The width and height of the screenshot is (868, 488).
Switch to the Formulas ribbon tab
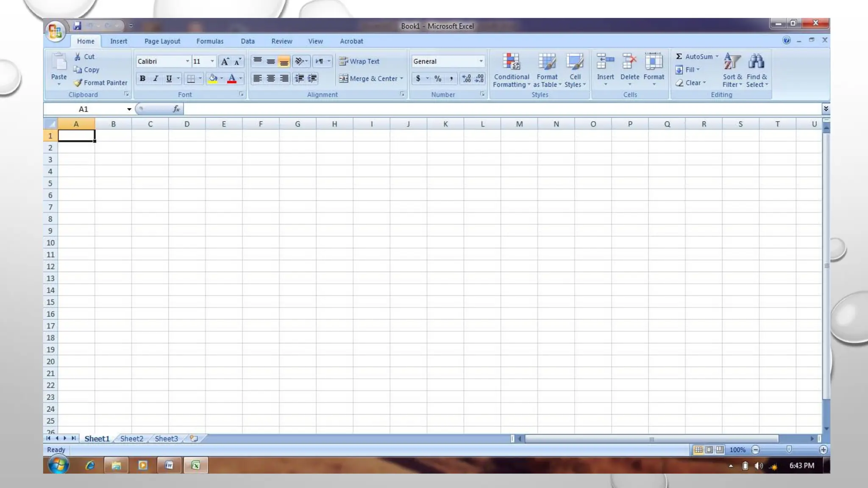coord(210,41)
